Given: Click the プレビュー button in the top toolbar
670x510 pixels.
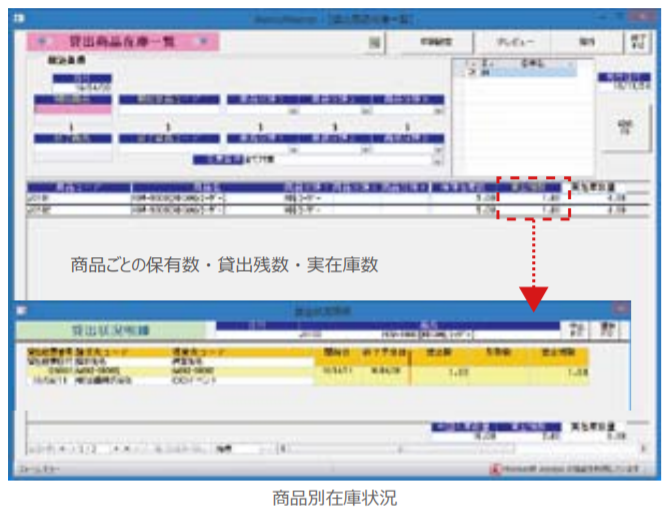Looking at the screenshot, I should pyautogui.click(x=514, y=42).
